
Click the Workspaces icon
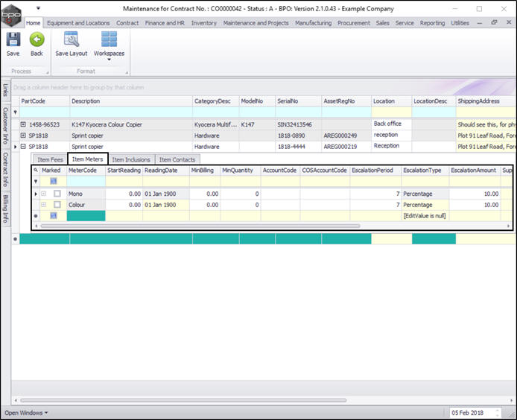point(109,40)
